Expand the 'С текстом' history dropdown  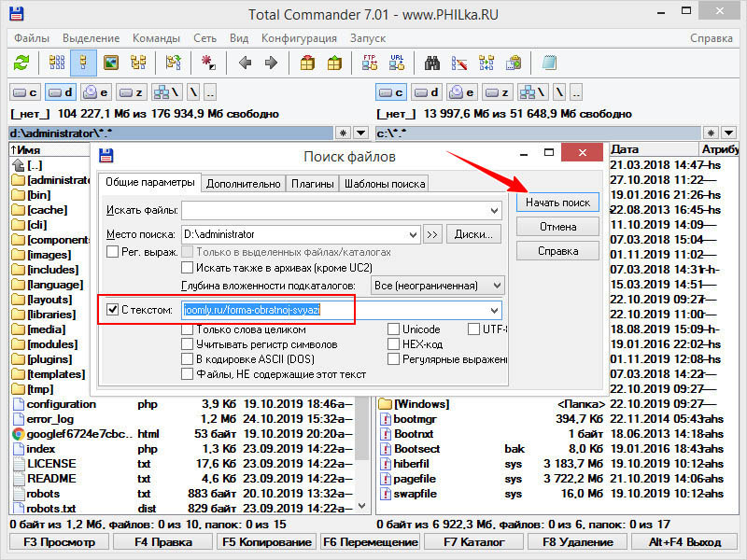pos(494,311)
